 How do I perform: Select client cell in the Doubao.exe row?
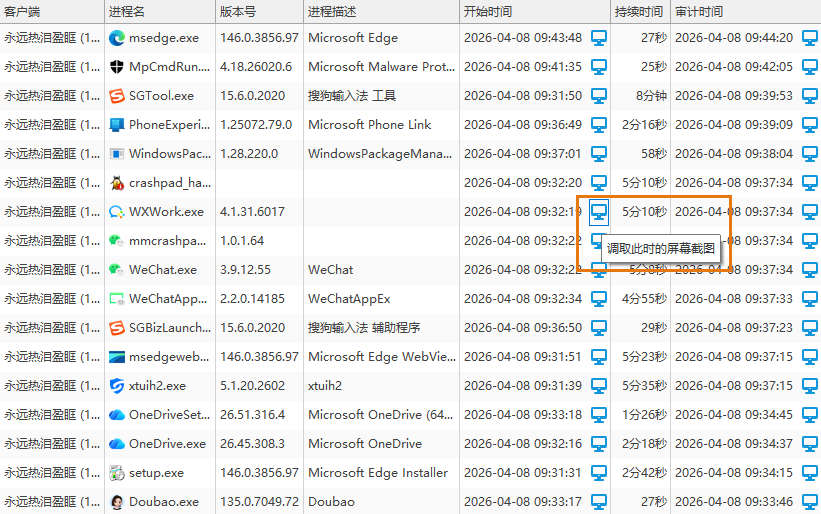click(52, 502)
